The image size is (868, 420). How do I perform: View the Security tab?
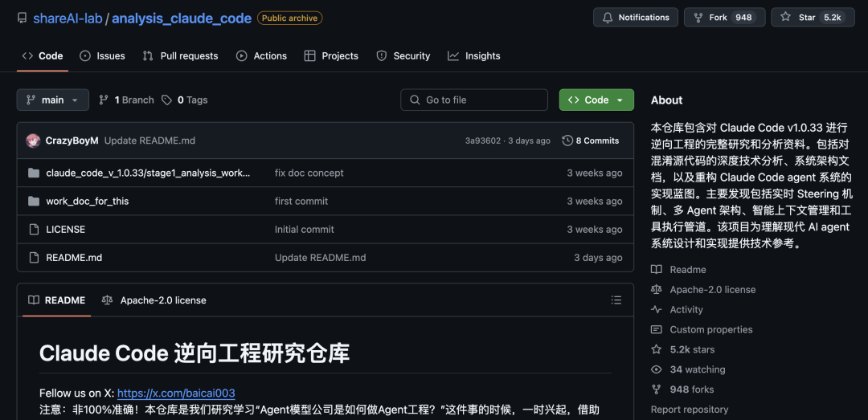[403, 56]
